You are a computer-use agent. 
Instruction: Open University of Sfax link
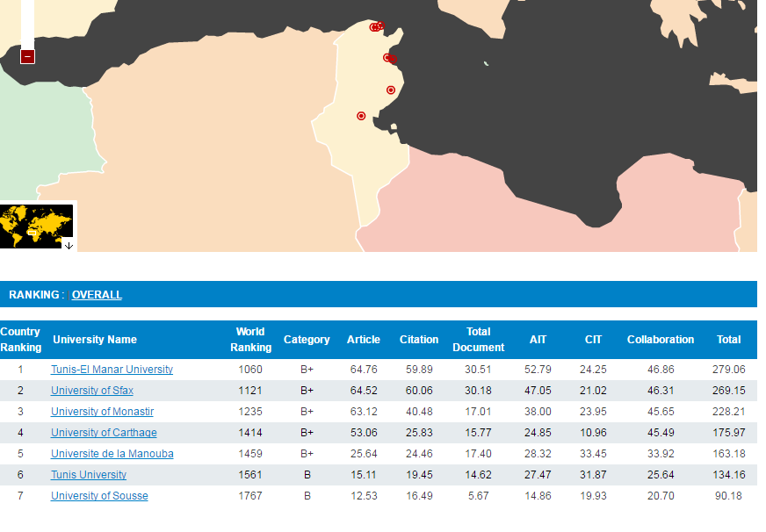click(x=92, y=391)
